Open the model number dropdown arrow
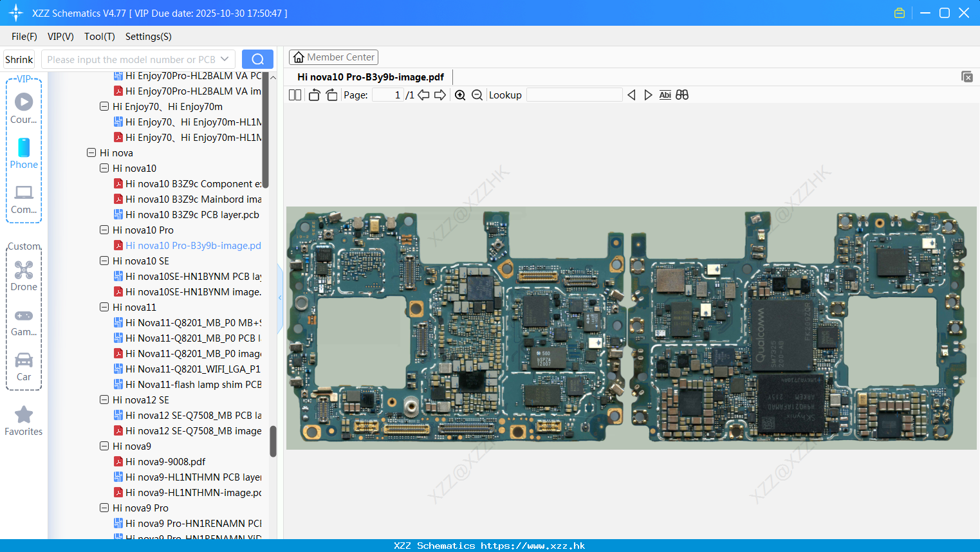Image resolution: width=980 pixels, height=552 pixels. pyautogui.click(x=225, y=59)
